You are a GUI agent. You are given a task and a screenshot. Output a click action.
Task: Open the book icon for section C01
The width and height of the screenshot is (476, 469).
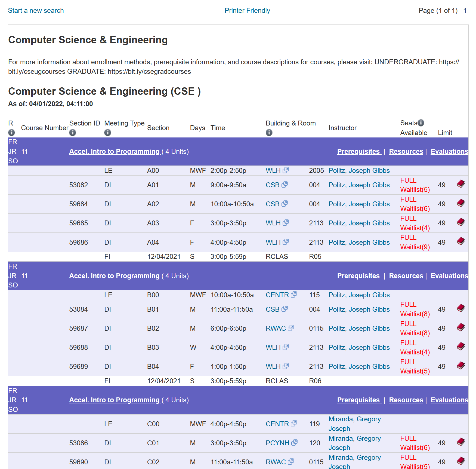pyautogui.click(x=460, y=442)
